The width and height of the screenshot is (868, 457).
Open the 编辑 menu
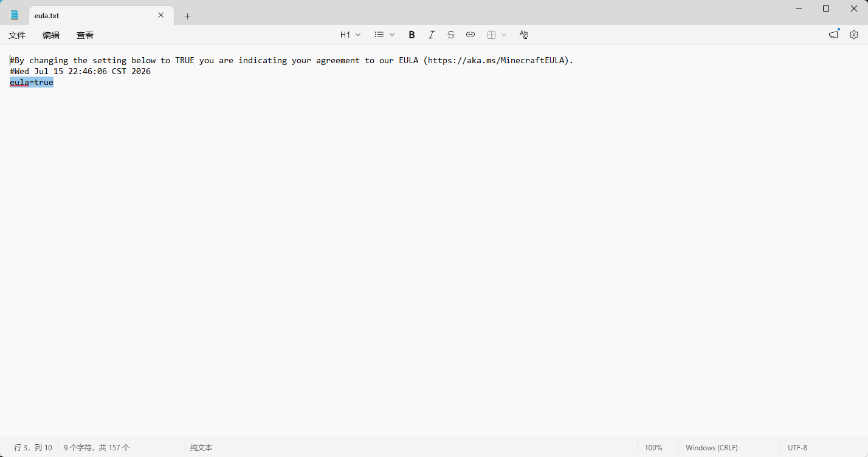tap(51, 35)
